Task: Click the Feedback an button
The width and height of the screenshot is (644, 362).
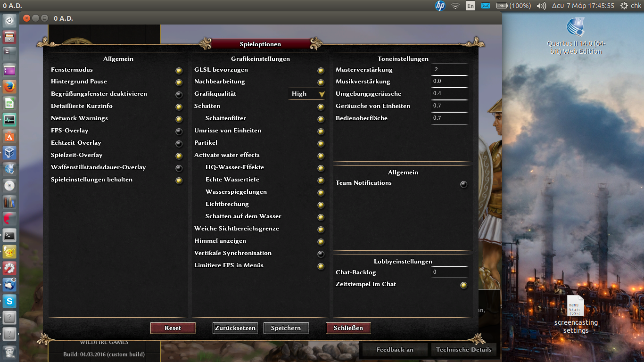Action: [395, 350]
